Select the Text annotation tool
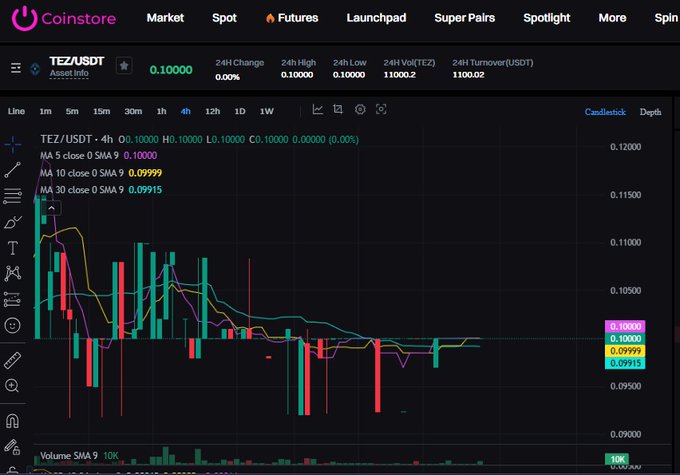Image resolution: width=680 pixels, height=475 pixels. click(13, 248)
